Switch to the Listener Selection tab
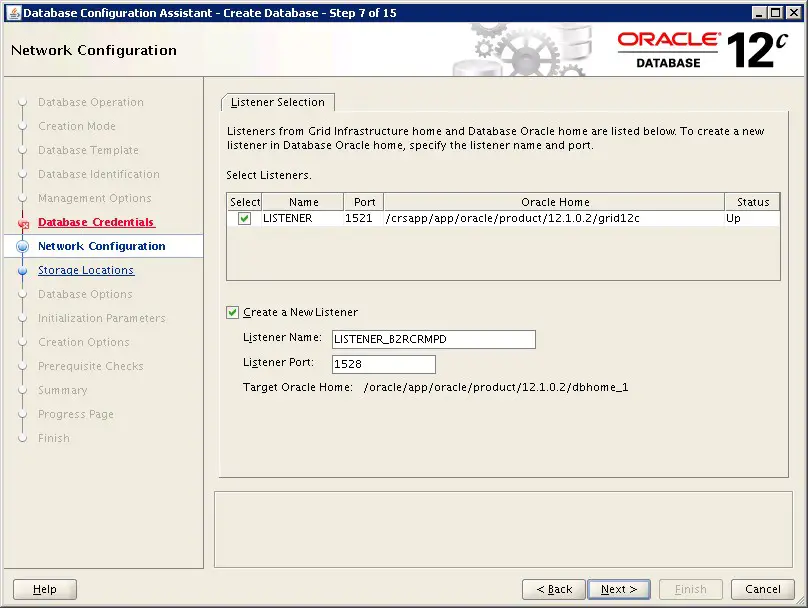This screenshot has height=608, width=808. tap(278, 102)
